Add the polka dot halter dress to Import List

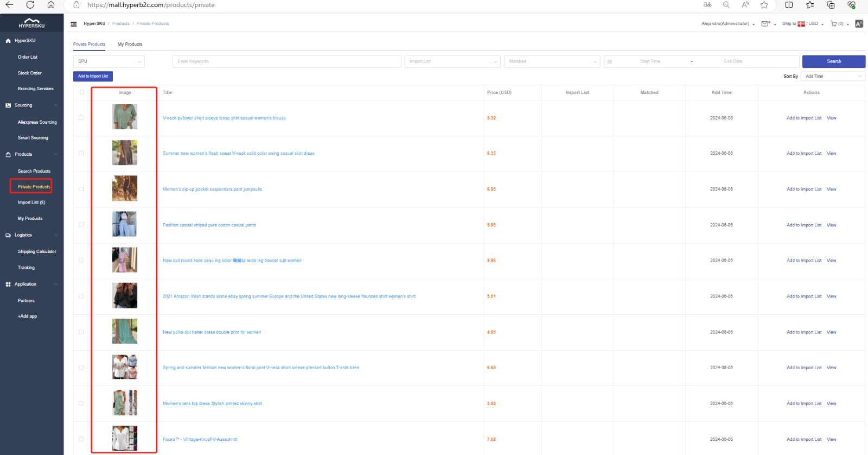(x=804, y=332)
